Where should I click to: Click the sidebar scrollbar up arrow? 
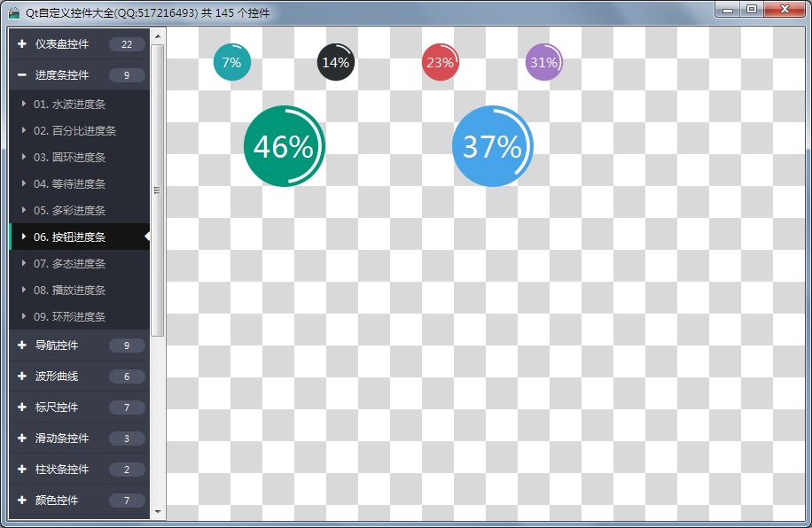coord(158,36)
